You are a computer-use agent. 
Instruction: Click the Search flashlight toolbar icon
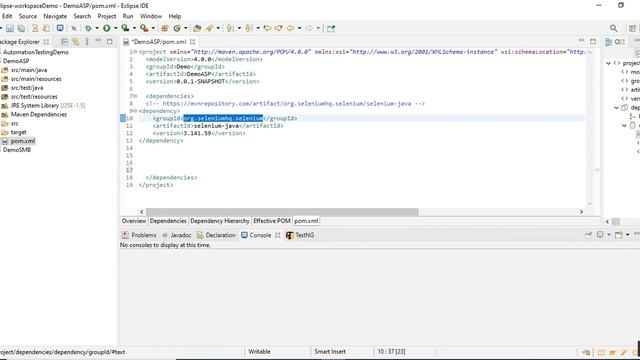click(209, 28)
